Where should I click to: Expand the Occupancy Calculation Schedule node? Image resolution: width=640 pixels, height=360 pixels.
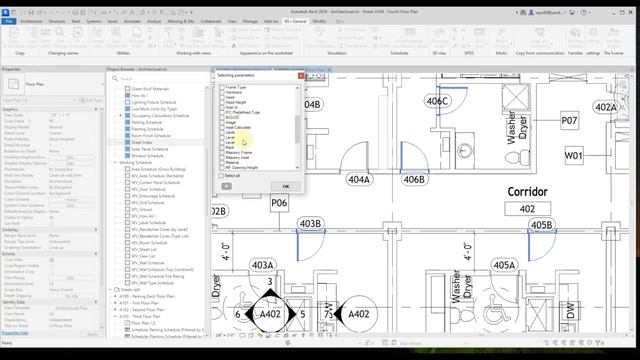tap(121, 116)
